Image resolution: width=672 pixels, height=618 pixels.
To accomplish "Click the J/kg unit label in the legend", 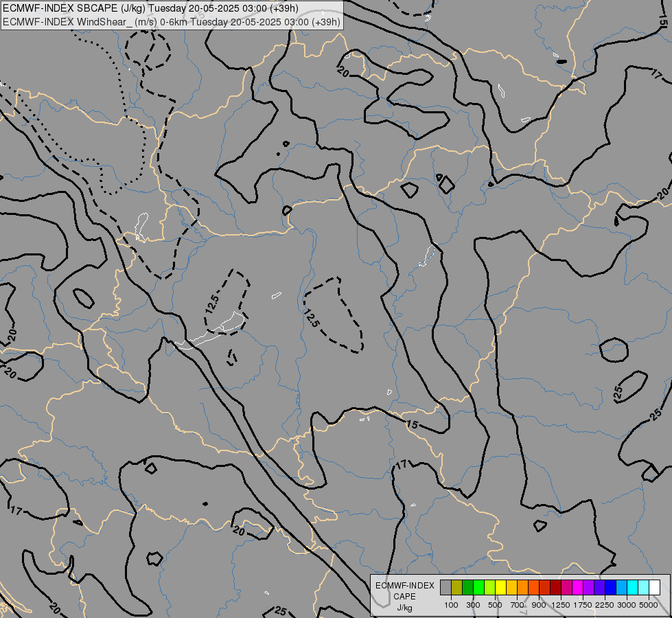I will tap(404, 608).
